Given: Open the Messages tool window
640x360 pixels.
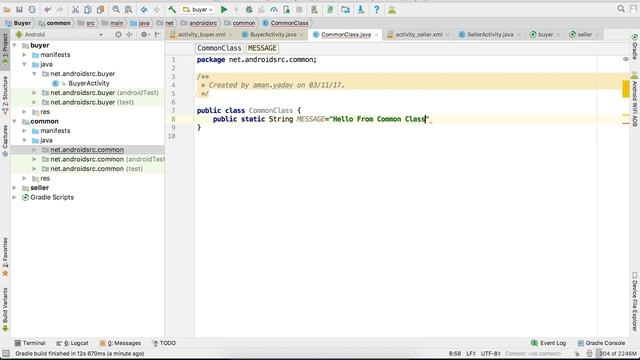Looking at the screenshot, I should click(x=120, y=343).
